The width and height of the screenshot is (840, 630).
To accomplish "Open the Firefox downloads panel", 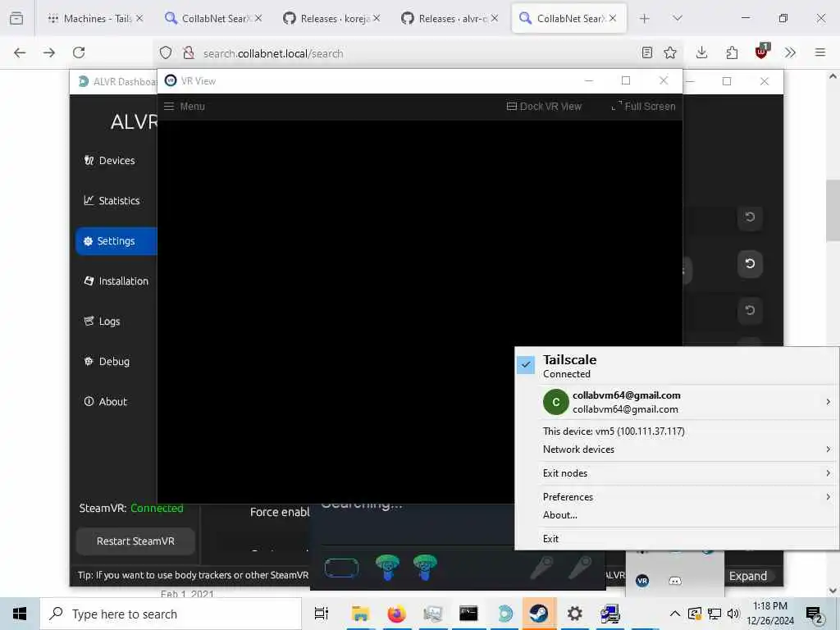I will [x=702, y=52].
